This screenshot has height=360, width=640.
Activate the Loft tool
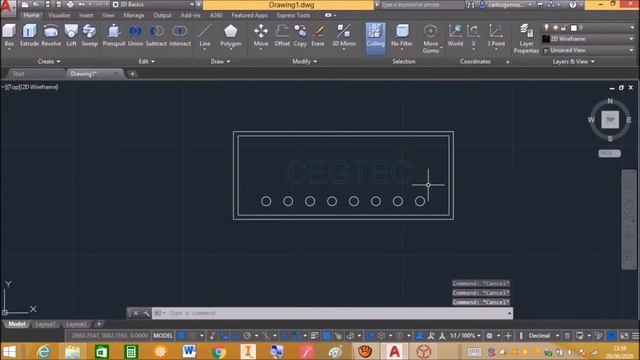point(71,35)
